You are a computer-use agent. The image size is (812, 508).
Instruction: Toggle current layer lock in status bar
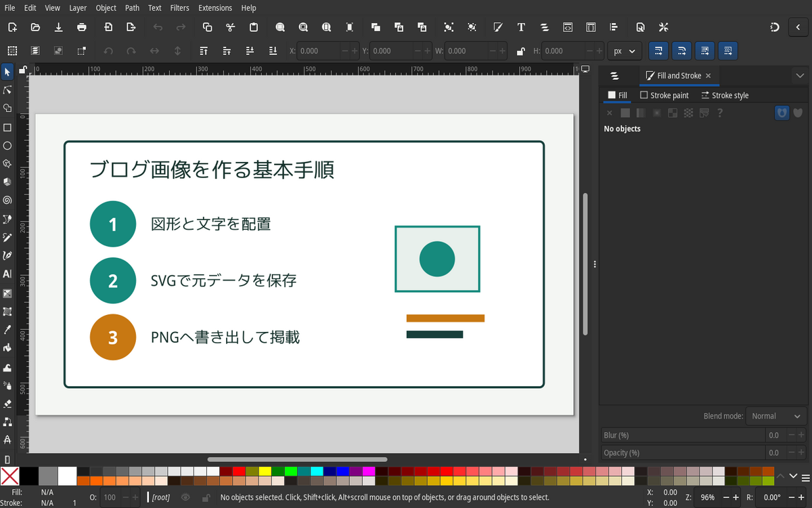(x=205, y=497)
